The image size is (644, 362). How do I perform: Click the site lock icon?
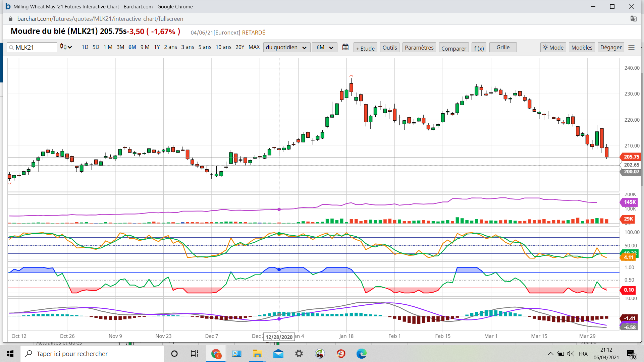(11, 19)
